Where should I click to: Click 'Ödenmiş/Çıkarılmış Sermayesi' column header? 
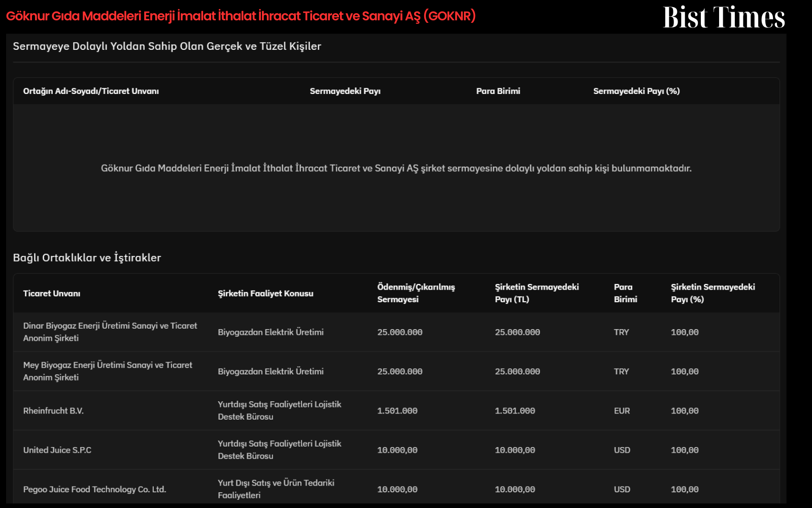click(x=416, y=293)
